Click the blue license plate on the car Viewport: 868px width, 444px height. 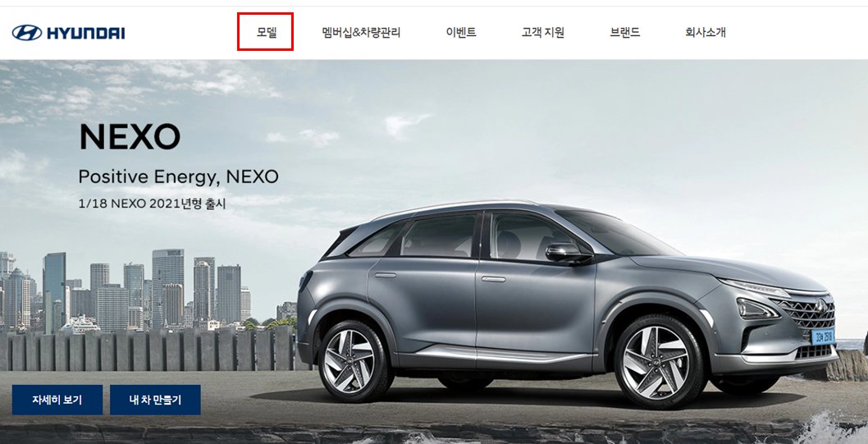point(824,336)
